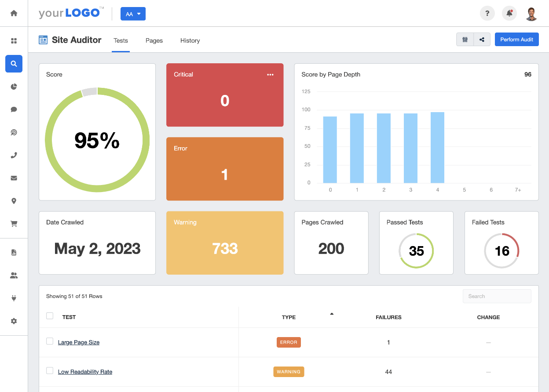Open the reports document sidebar icon
Screen dimensions: 549x392
14,253
